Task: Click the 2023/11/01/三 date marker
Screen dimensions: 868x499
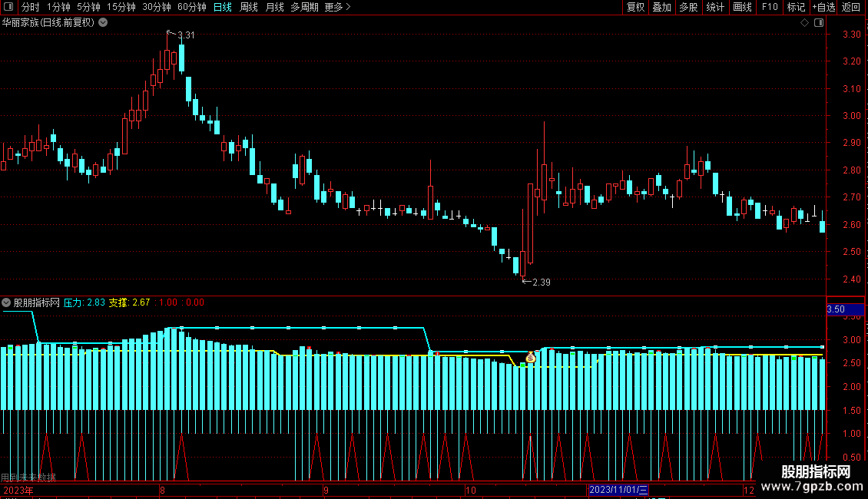Action: [618, 490]
